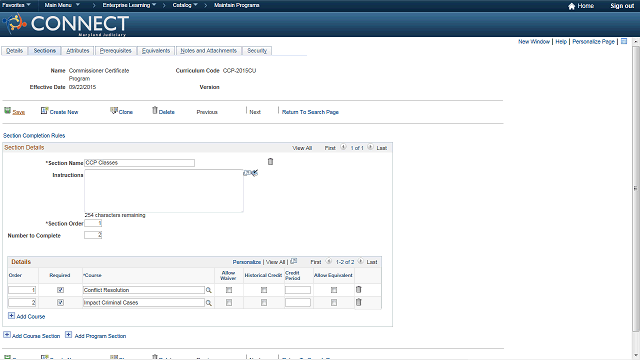Click the Personalize Page link
This screenshot has height=360, width=640.
593,42
